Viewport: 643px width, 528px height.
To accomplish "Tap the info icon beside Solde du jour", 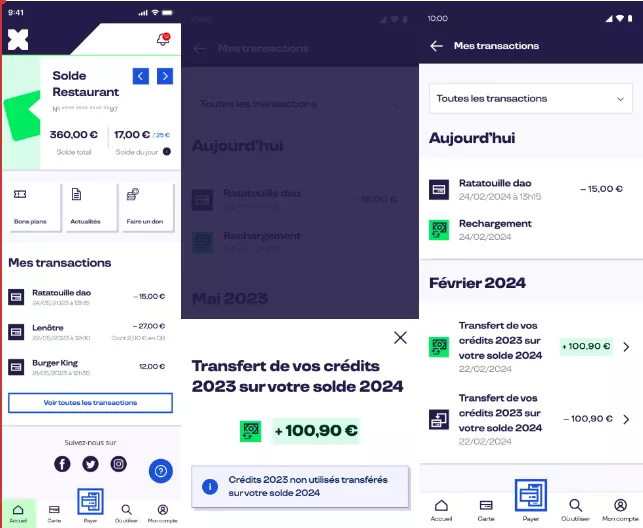I will pos(167,152).
